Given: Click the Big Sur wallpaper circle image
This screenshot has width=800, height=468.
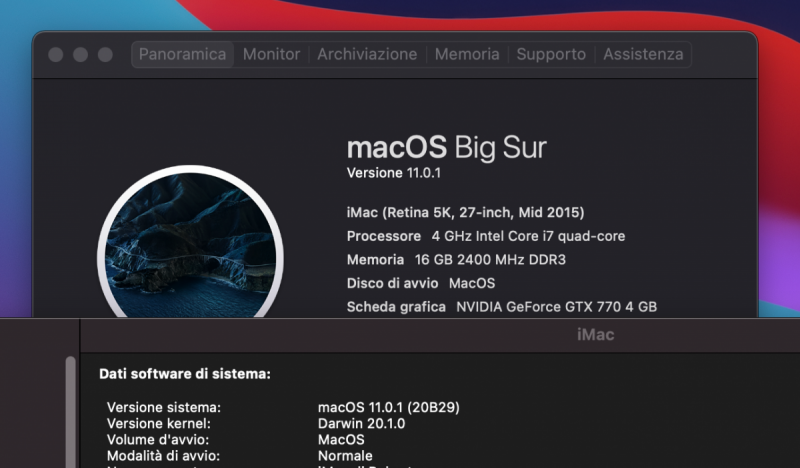Looking at the screenshot, I should point(190,241).
